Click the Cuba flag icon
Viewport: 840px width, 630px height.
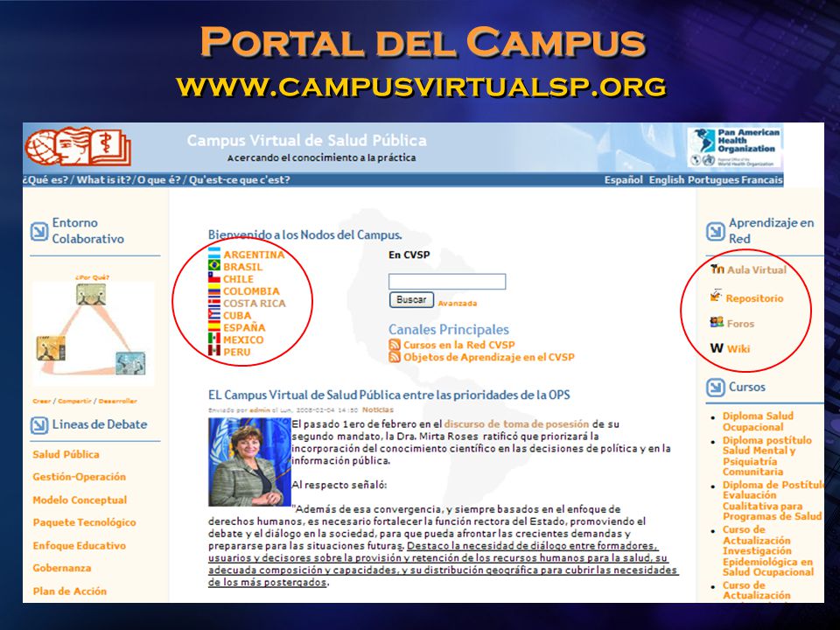(214, 314)
